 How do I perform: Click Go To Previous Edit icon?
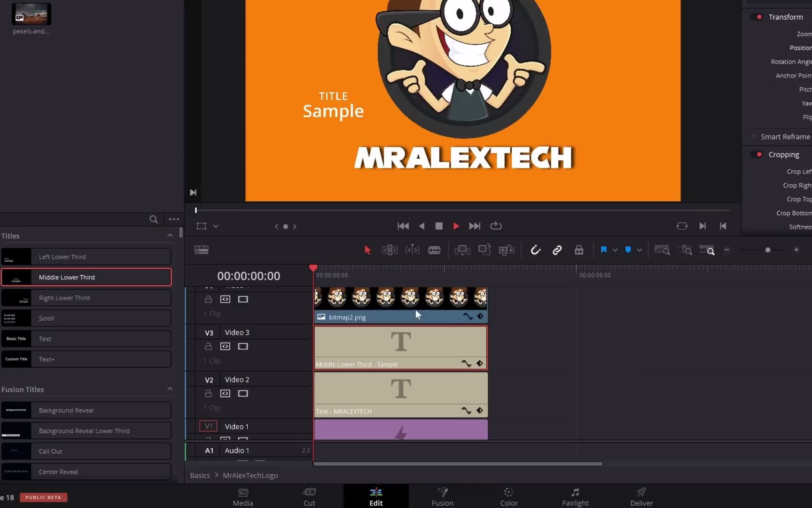[x=723, y=226]
